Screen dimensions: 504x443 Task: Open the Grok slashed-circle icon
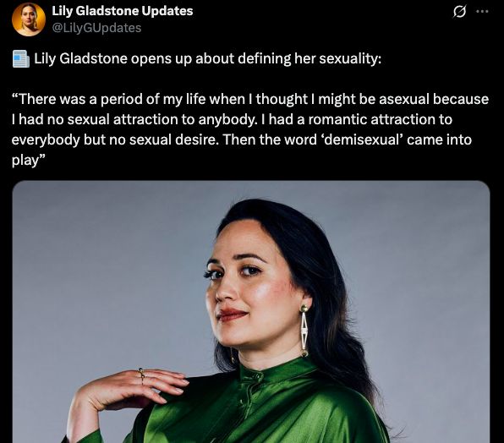click(x=459, y=12)
